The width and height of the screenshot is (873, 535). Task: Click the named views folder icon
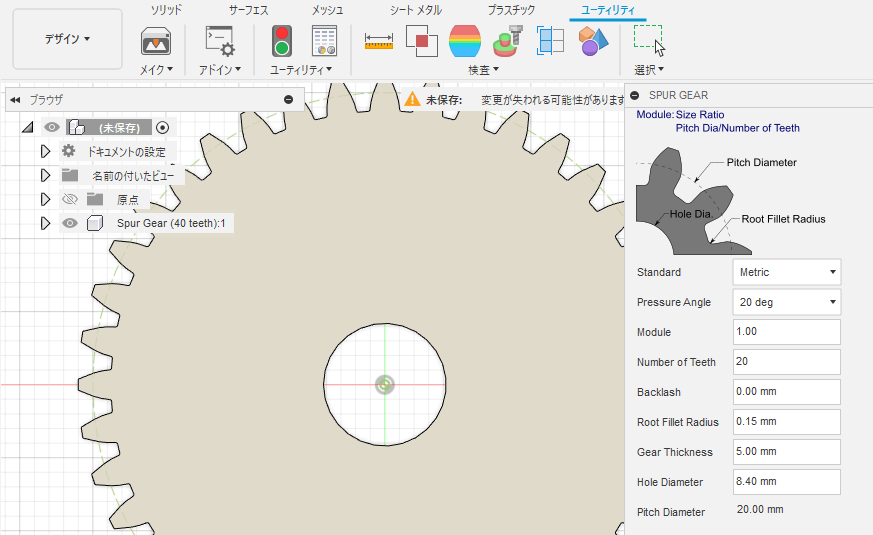point(70,175)
